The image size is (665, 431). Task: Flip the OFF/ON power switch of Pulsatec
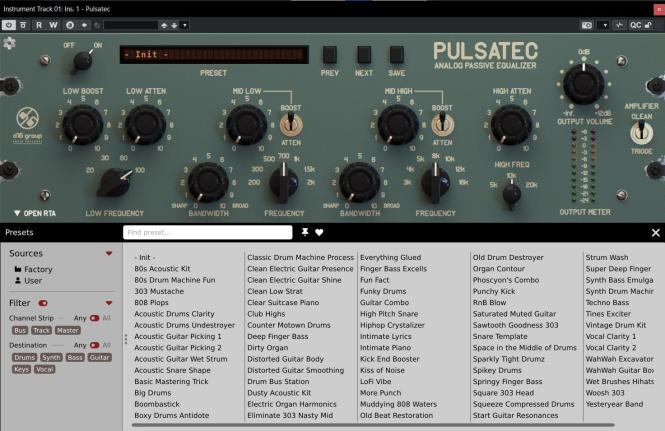pyautogui.click(x=83, y=61)
